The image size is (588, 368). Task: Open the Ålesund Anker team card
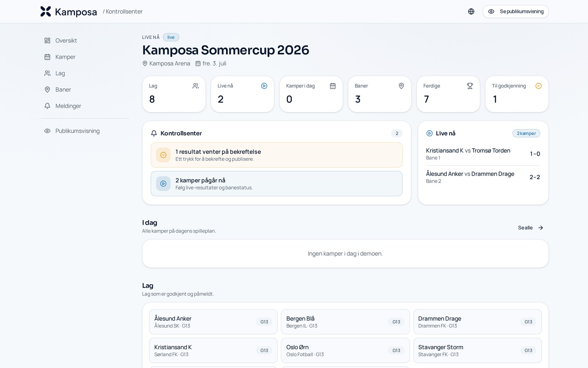click(x=213, y=322)
